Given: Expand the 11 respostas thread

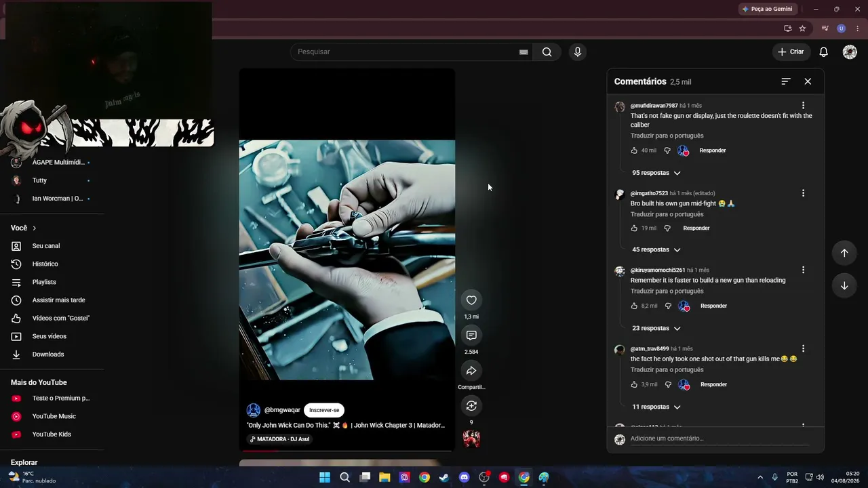Looking at the screenshot, I should point(656,407).
